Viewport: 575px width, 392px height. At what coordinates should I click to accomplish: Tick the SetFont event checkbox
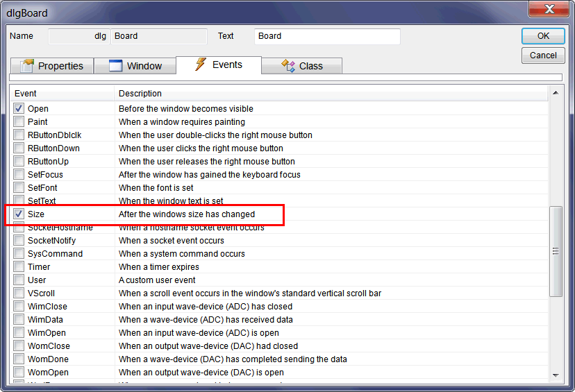[x=19, y=187]
